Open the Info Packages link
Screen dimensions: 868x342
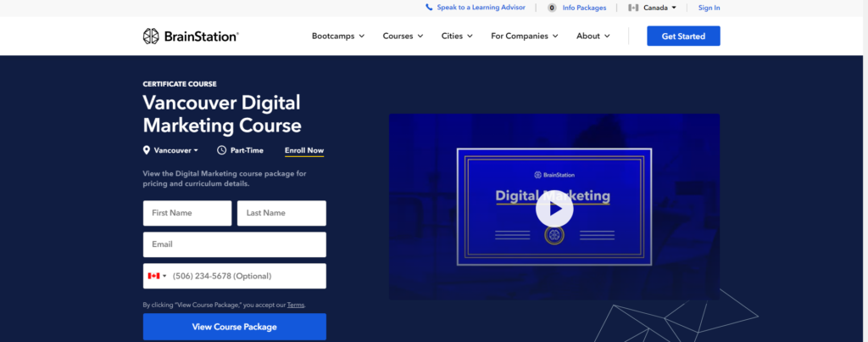(x=584, y=8)
